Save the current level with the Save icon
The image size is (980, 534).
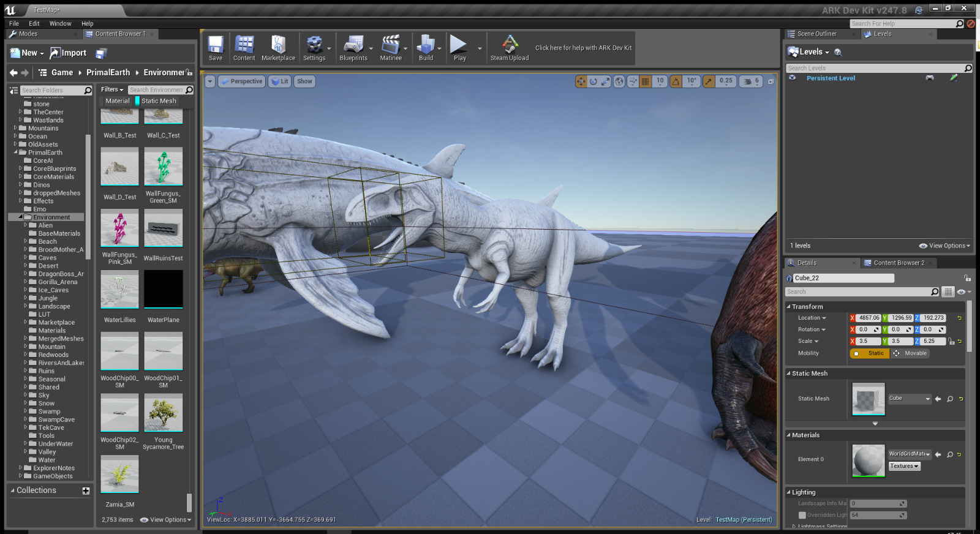pos(216,48)
